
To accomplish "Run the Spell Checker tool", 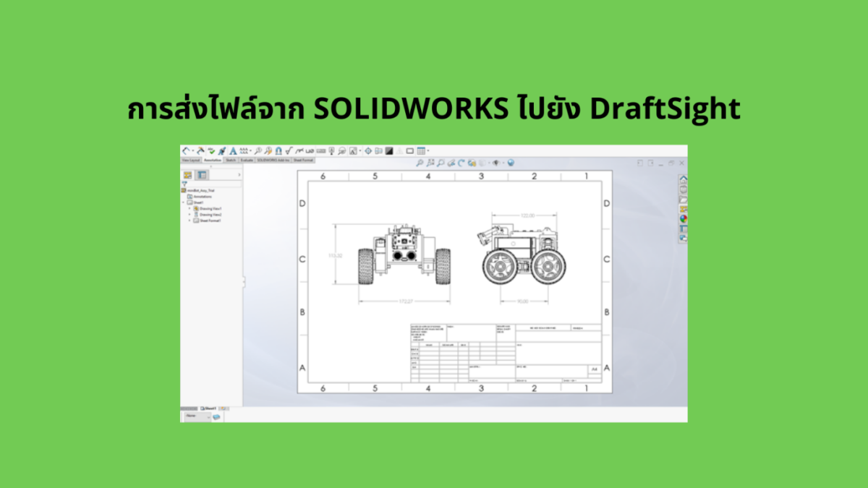I will (x=211, y=150).
